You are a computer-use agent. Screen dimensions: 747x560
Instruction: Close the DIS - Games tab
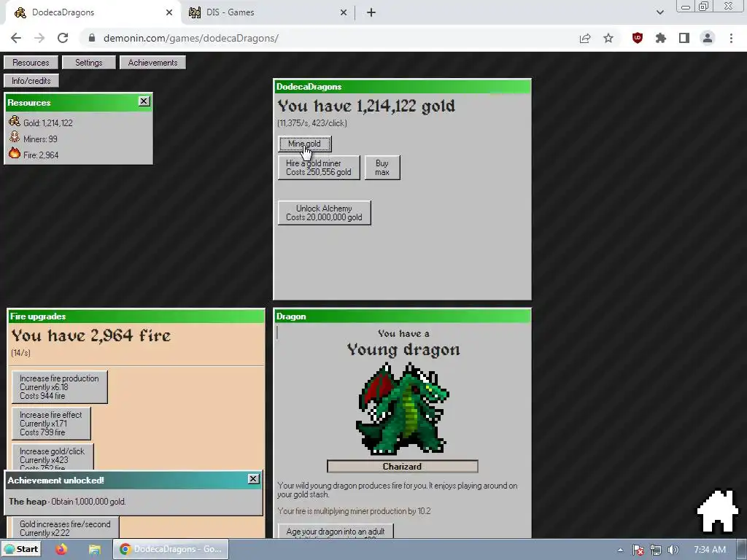344,12
